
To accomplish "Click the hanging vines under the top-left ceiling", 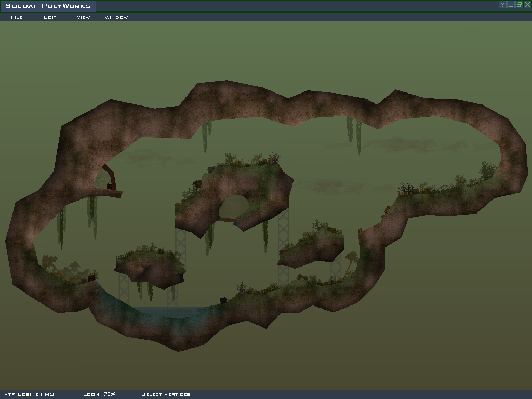I will 207,134.
